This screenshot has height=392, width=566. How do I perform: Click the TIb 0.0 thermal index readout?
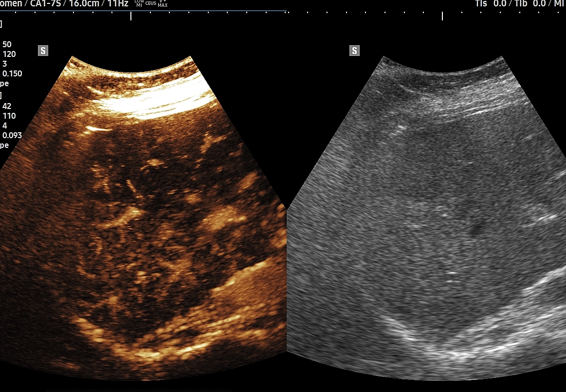pyautogui.click(x=530, y=3)
